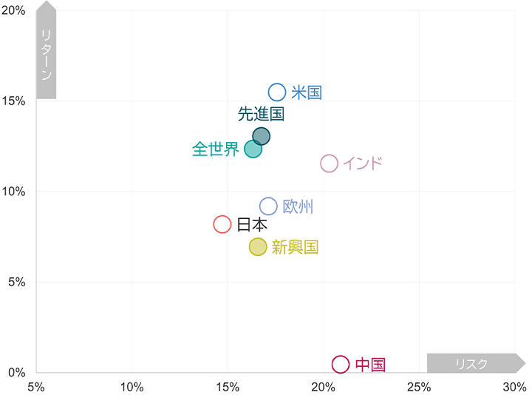
Task: Click the 欧州 text label
Action: (x=299, y=206)
